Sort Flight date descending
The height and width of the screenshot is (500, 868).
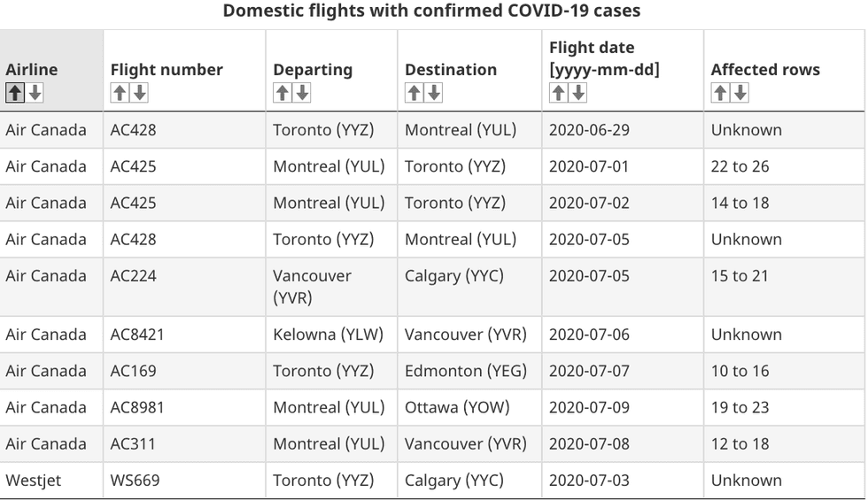pos(578,93)
